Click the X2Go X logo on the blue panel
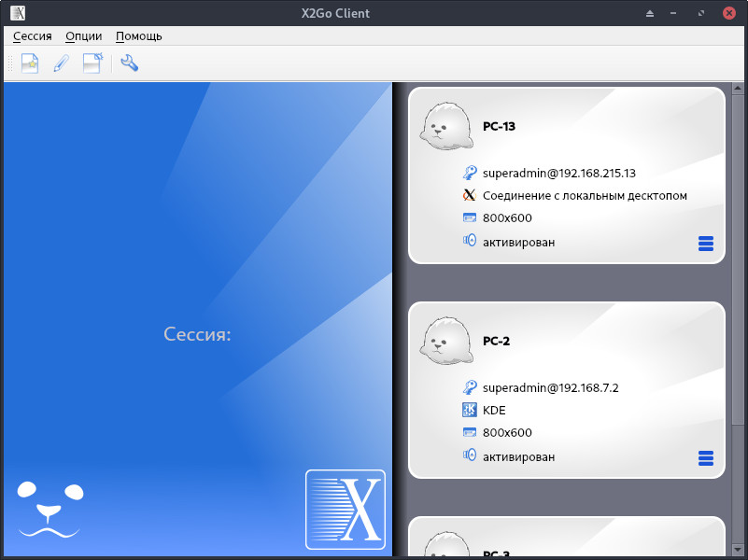The image size is (748, 560). (346, 510)
